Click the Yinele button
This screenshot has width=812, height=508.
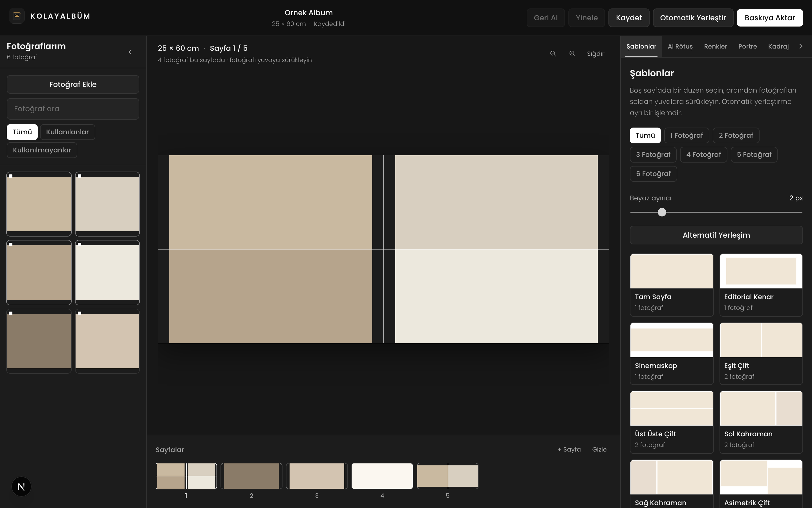(x=586, y=18)
